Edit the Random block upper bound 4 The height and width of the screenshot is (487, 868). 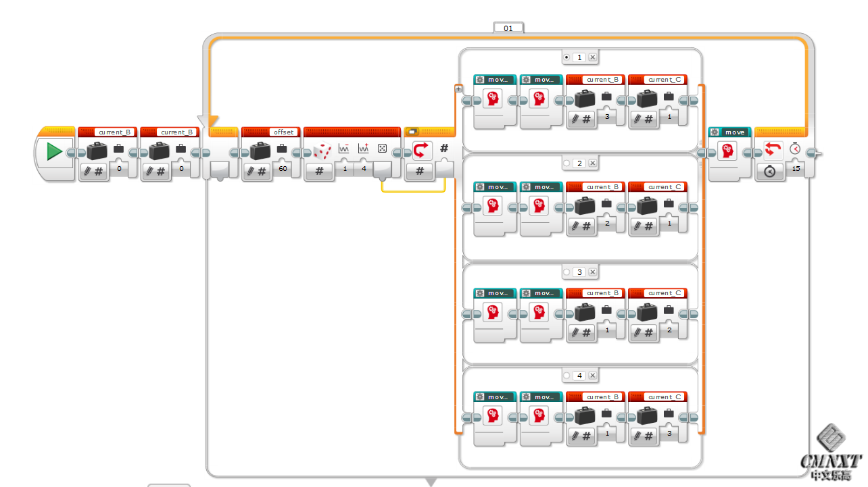click(x=364, y=169)
